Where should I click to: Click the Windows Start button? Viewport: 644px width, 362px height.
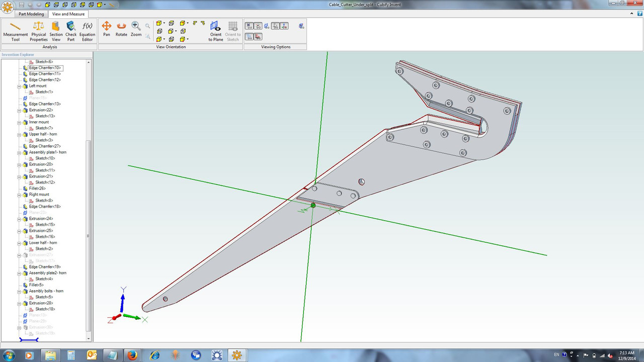click(x=10, y=355)
